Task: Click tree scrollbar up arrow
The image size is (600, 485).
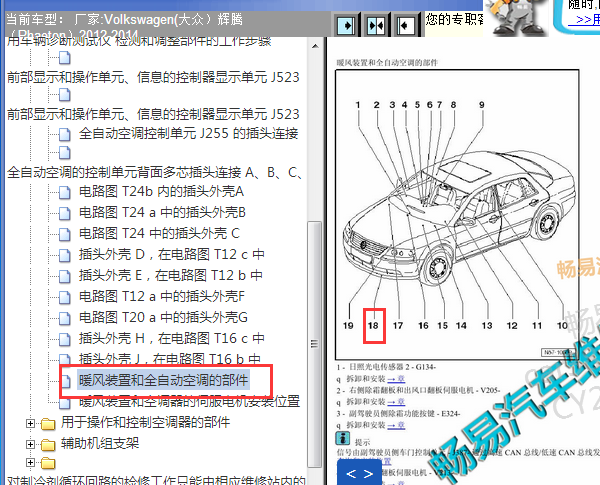Action: click(315, 46)
